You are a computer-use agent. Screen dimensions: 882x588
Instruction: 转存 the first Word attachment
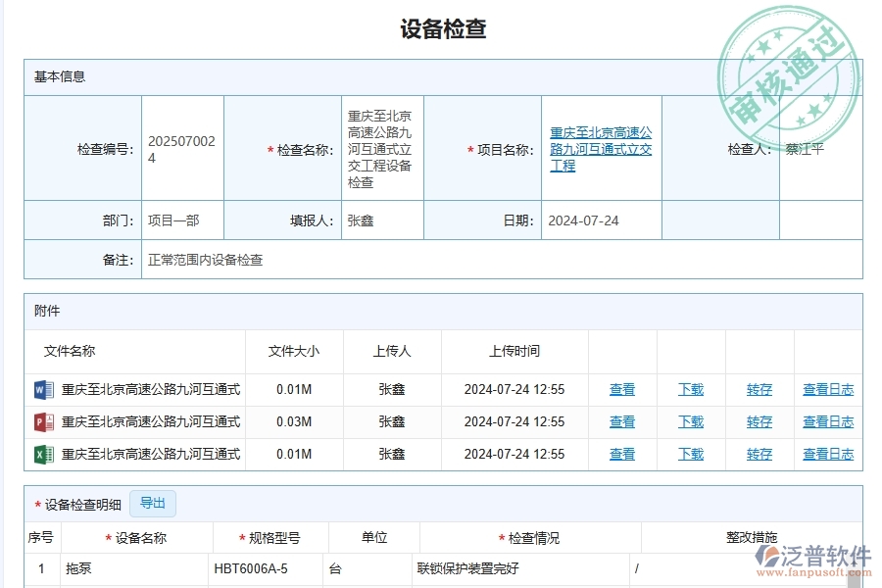pos(759,389)
